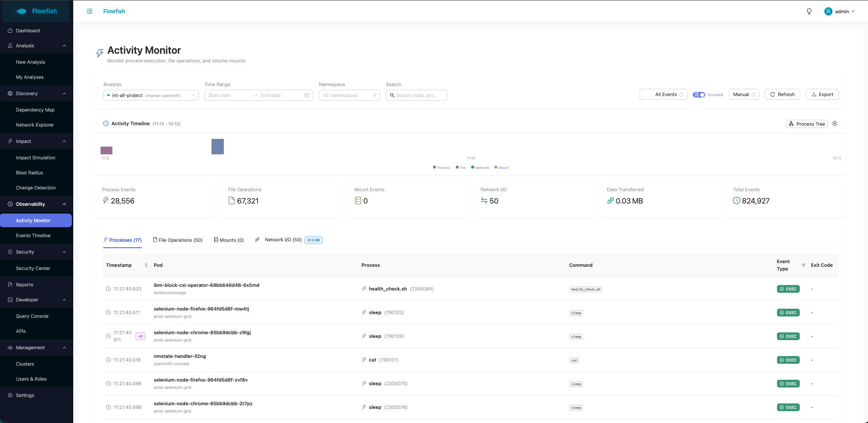Click the x2 grouped events badge
Viewport: 868px width, 423px height.
pyautogui.click(x=141, y=336)
